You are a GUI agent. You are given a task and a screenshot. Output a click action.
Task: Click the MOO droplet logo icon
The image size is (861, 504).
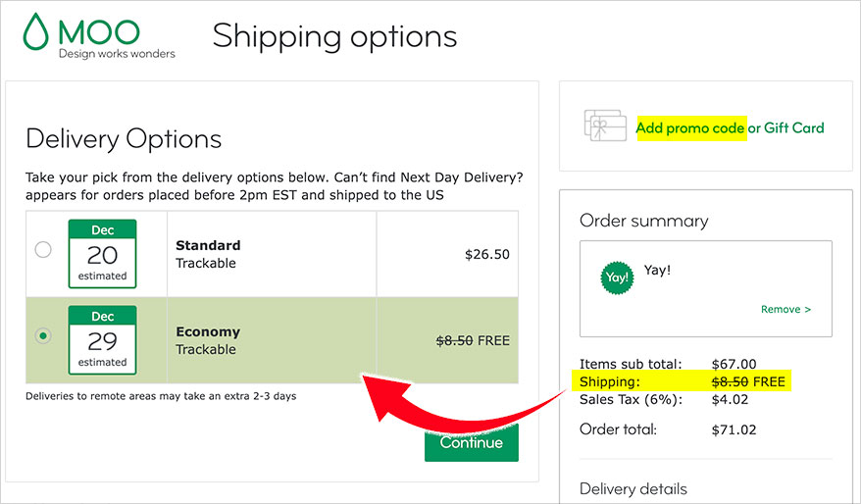tap(35, 31)
